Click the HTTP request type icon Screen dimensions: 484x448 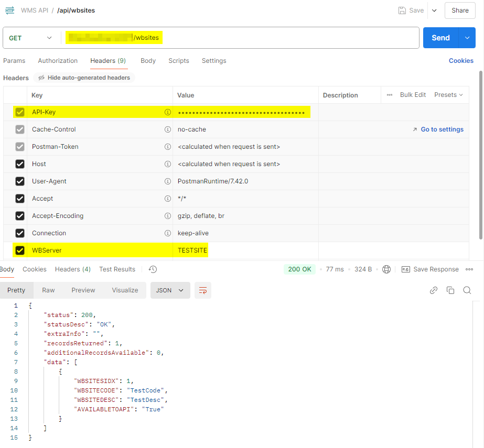click(10, 10)
